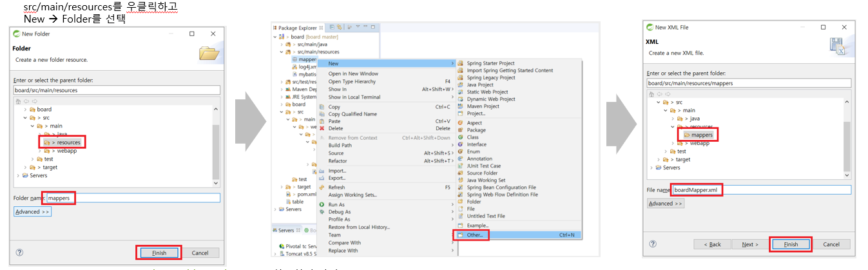The height and width of the screenshot is (270, 868).
Task: Click Refresh icon in context menu
Action: click(322, 188)
